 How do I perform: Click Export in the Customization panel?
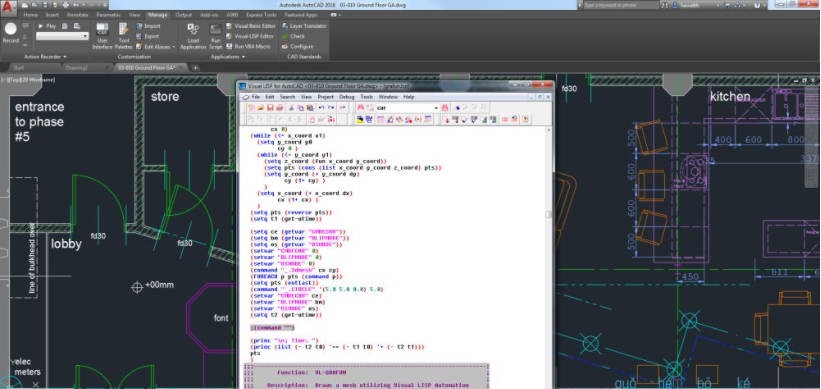pyautogui.click(x=148, y=36)
